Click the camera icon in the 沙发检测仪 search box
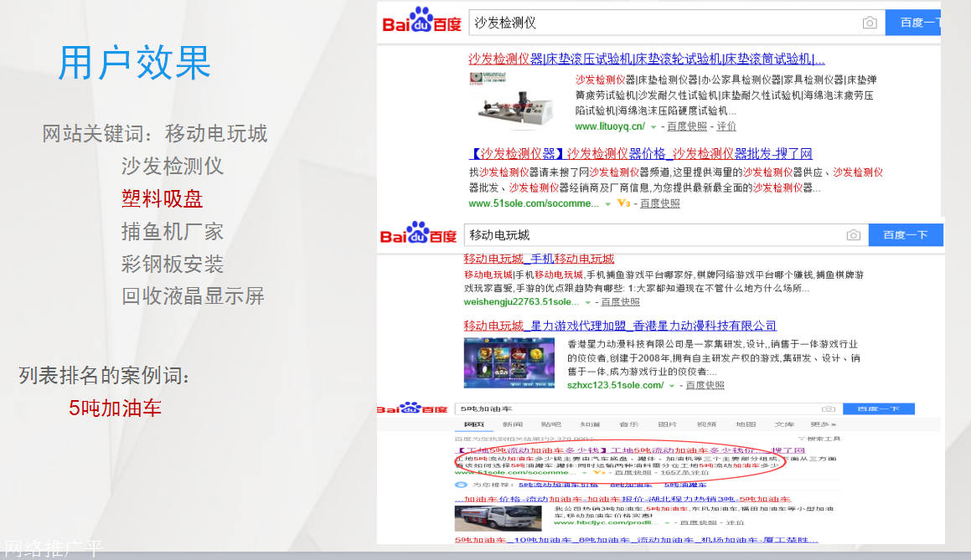The height and width of the screenshot is (560, 971). (x=870, y=23)
